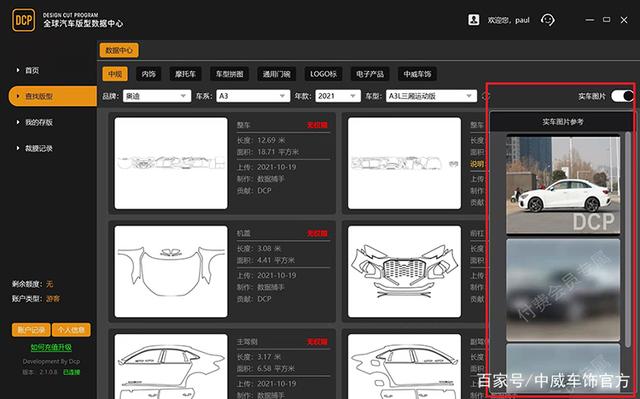This screenshot has height=399, width=640.
Task: Click the 账户类型: 游客 status text
Action: 36,299
